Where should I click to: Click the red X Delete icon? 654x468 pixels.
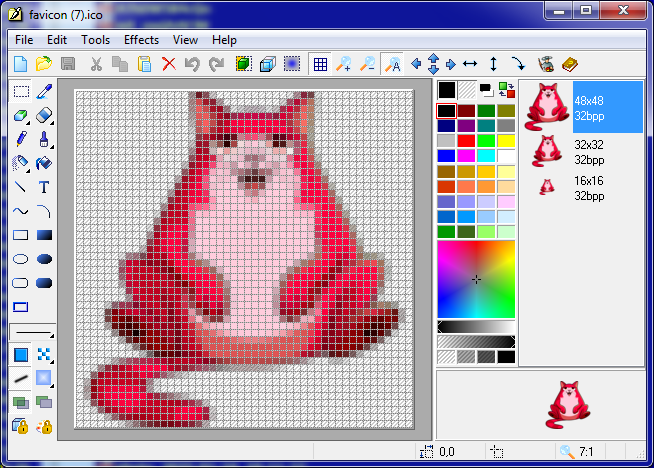coord(169,64)
